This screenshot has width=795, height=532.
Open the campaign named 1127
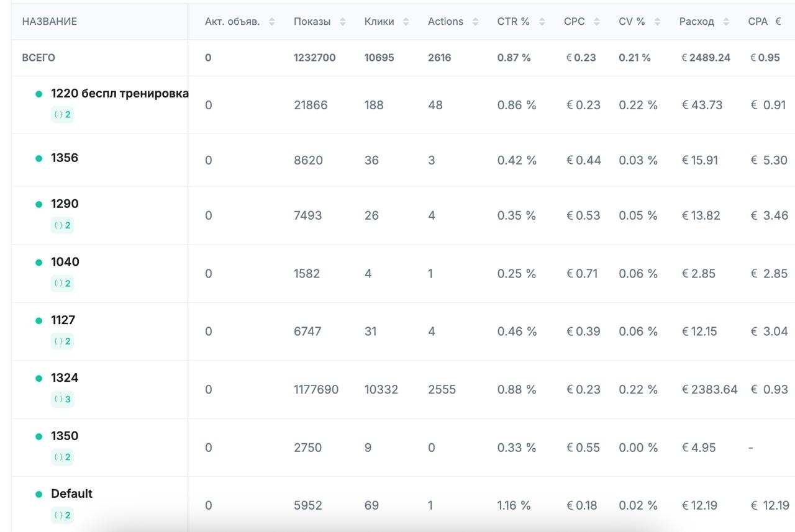pyautogui.click(x=63, y=320)
